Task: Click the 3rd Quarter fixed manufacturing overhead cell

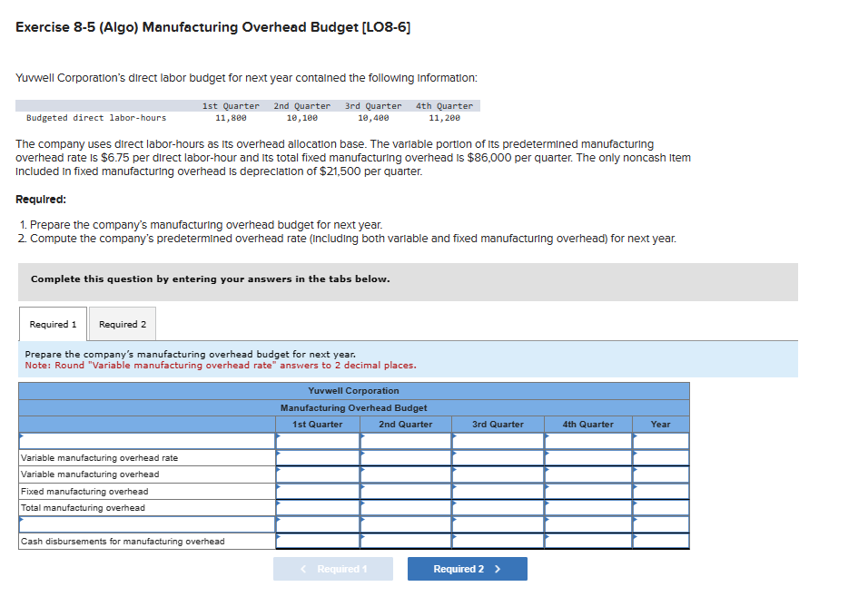Action: click(x=497, y=491)
